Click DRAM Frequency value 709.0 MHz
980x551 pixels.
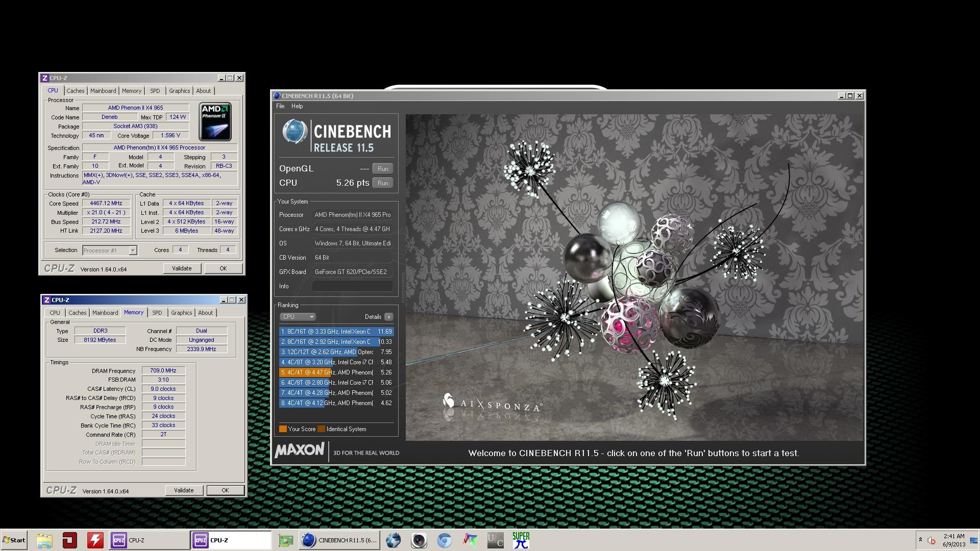coord(163,371)
